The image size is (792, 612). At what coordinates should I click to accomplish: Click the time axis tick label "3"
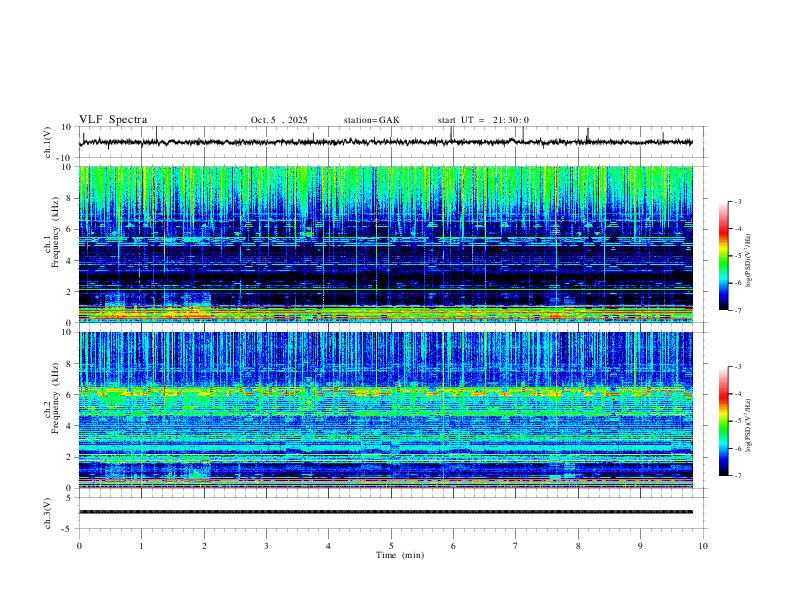266,546
